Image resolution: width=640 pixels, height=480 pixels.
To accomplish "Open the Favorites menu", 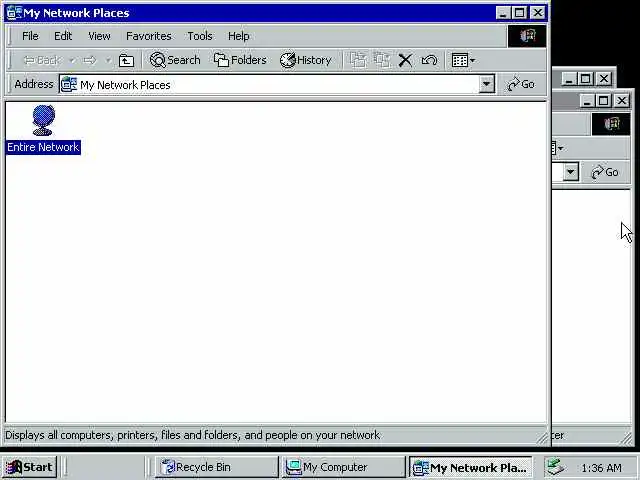I will (x=149, y=36).
